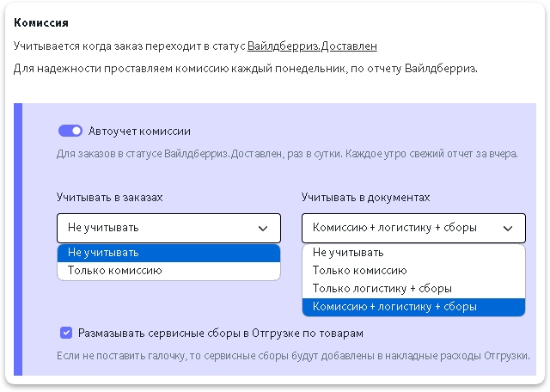Click the Комиссия section heading
This screenshot has width=550, height=392.
tap(41, 21)
